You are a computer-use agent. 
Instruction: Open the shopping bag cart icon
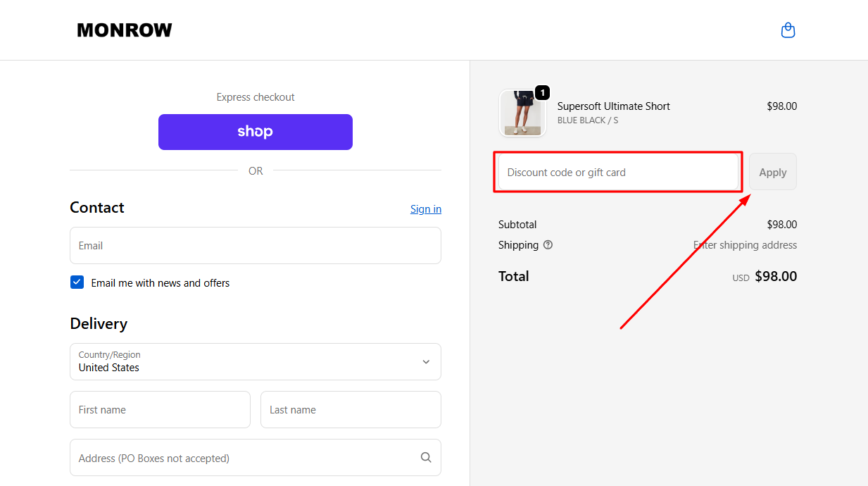(x=788, y=30)
